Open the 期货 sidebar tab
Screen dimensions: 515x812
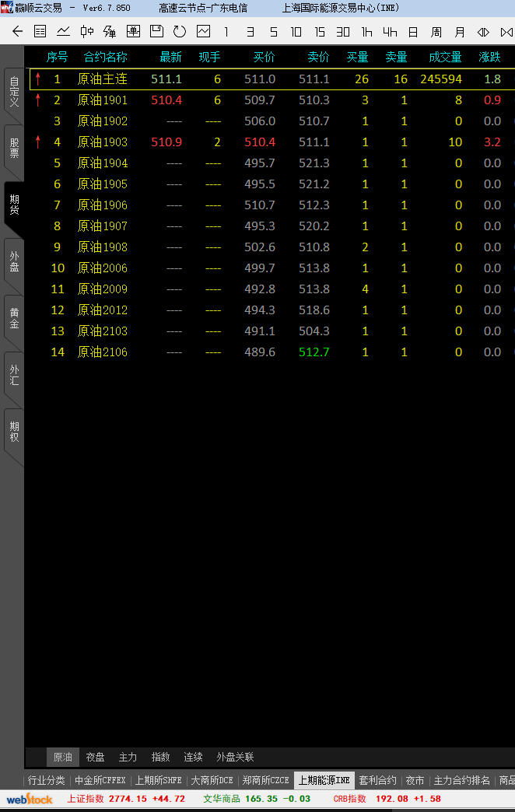(x=14, y=205)
